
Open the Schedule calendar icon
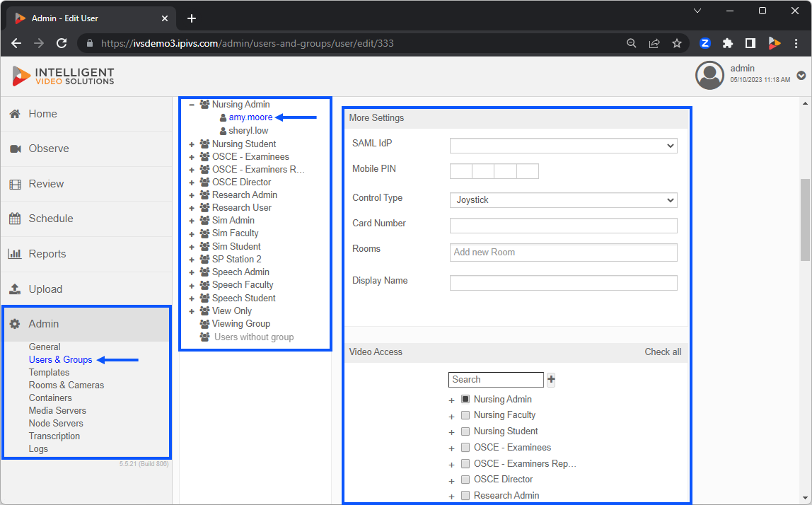pyautogui.click(x=15, y=219)
